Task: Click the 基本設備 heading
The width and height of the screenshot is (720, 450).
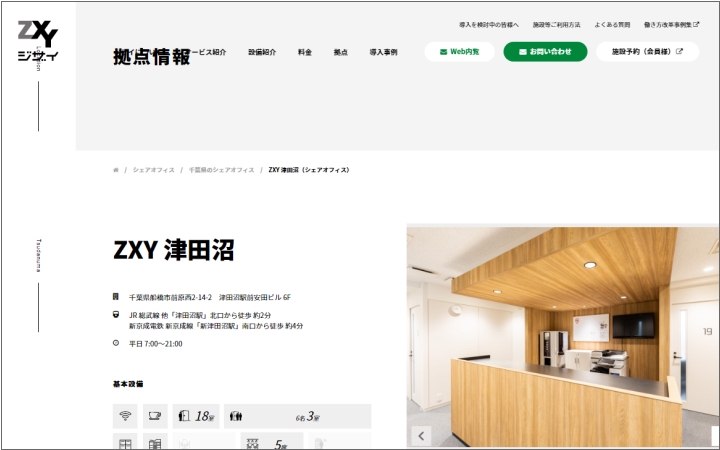Action: point(128,384)
